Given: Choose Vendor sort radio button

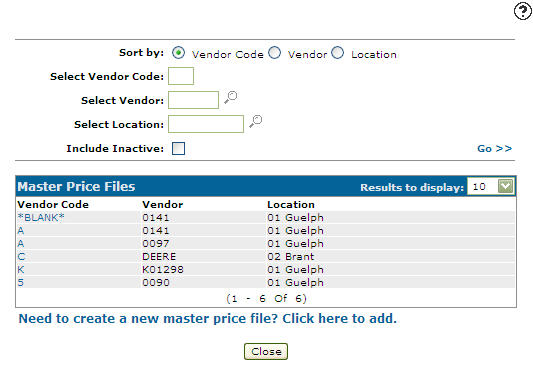Looking at the screenshot, I should [x=274, y=53].
